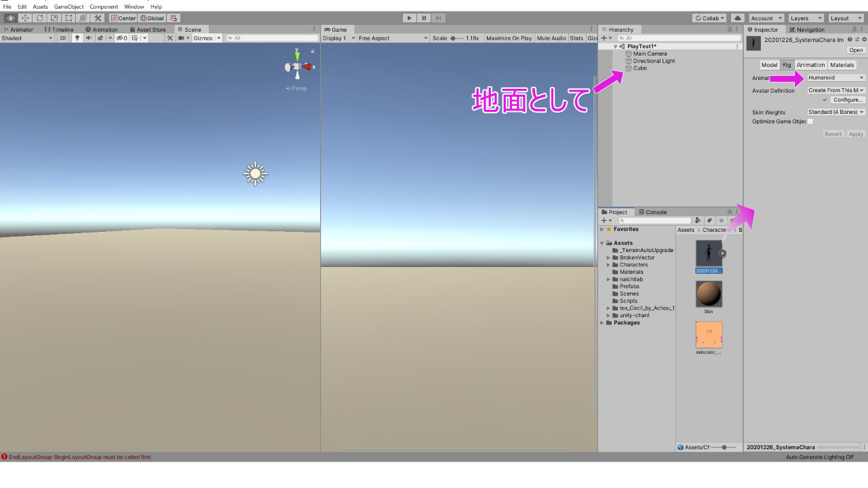Select the Rect Transform tool
868x488 pixels.
tap(68, 18)
